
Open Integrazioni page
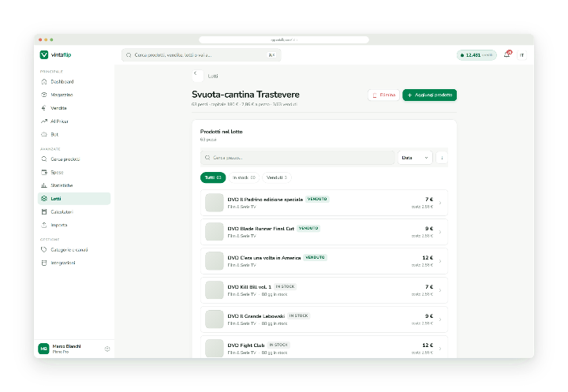point(74,263)
